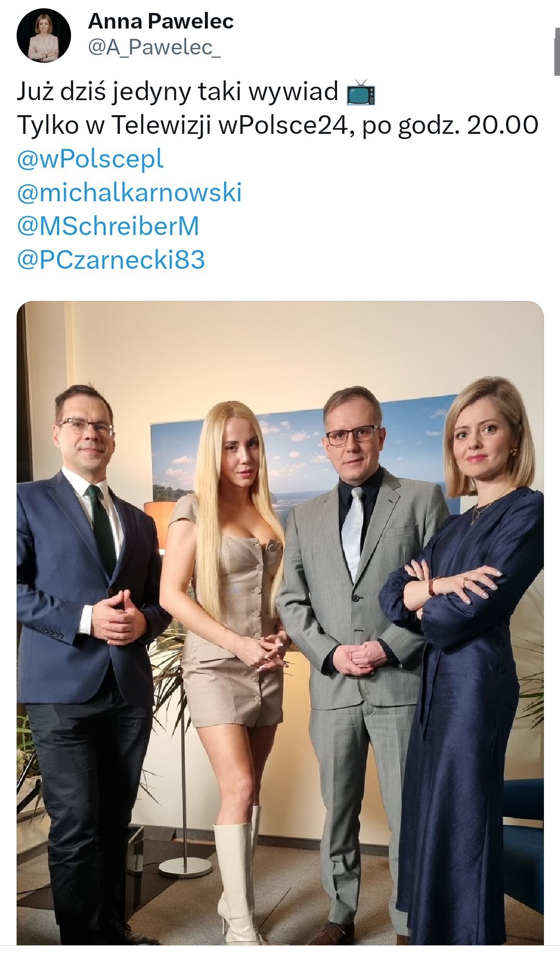The image size is (560, 964).
Task: Click the first line 'Już dziś jedyny taki wywiad'
Action: pos(177,92)
